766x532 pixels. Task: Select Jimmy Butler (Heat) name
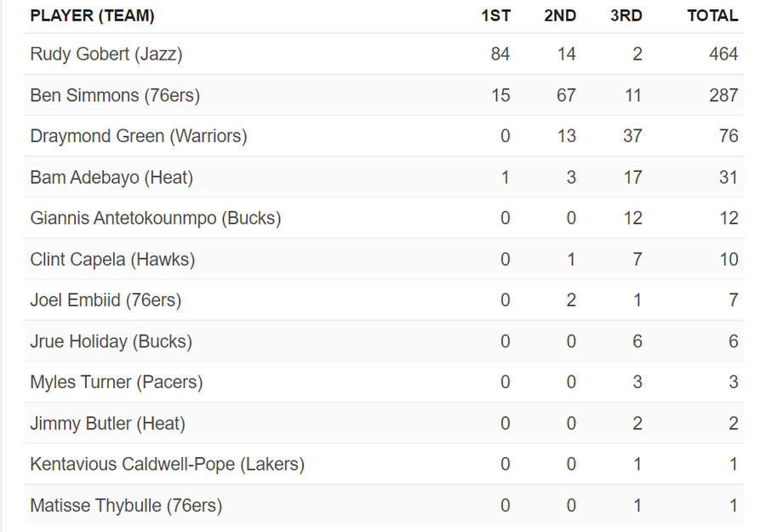[x=107, y=423]
